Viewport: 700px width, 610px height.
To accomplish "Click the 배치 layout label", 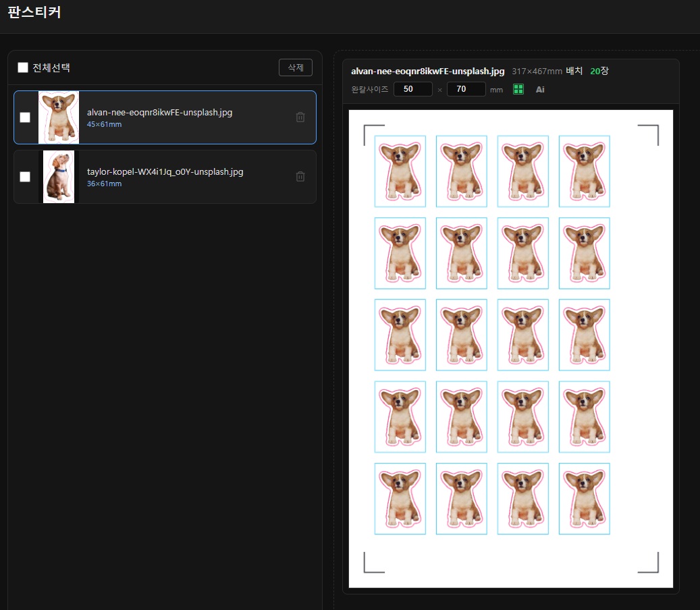I will click(574, 71).
